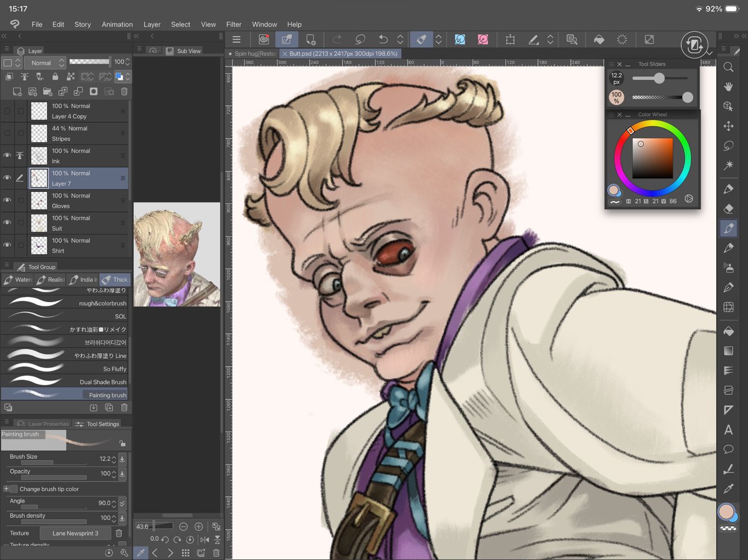Image resolution: width=748 pixels, height=560 pixels.
Task: Open sub tool detail wrench icon
Action: 124,553
